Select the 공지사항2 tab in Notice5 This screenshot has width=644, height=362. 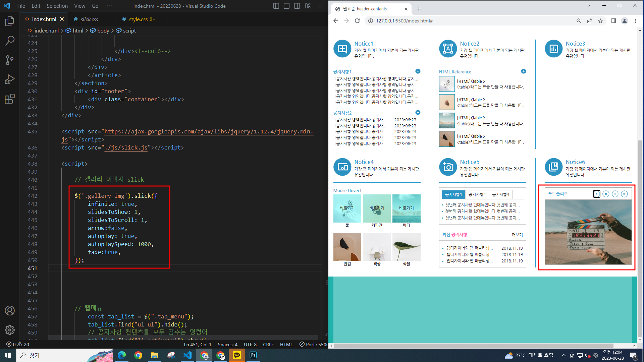click(477, 194)
